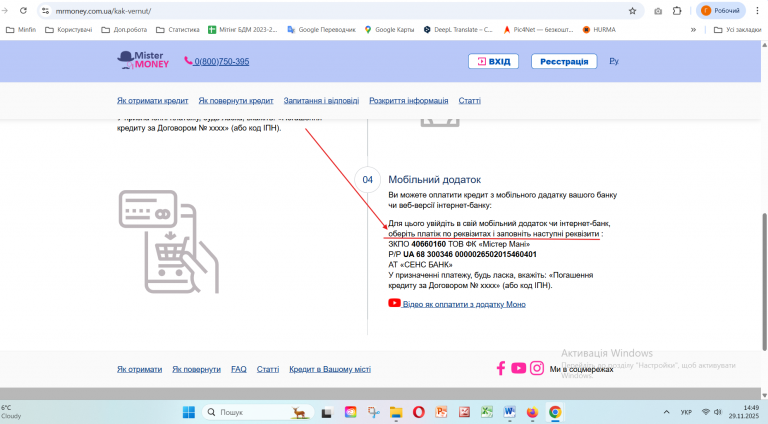Open the Усі закладки folder
This screenshot has width=768, height=424.
pos(738,30)
